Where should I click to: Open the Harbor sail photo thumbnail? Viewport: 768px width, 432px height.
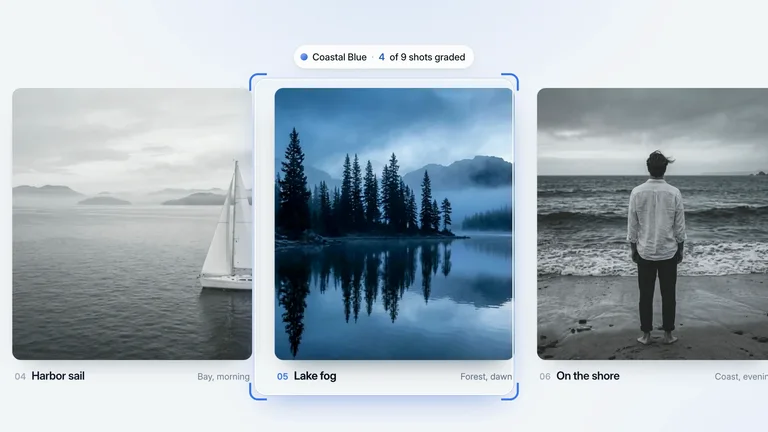tap(132, 224)
